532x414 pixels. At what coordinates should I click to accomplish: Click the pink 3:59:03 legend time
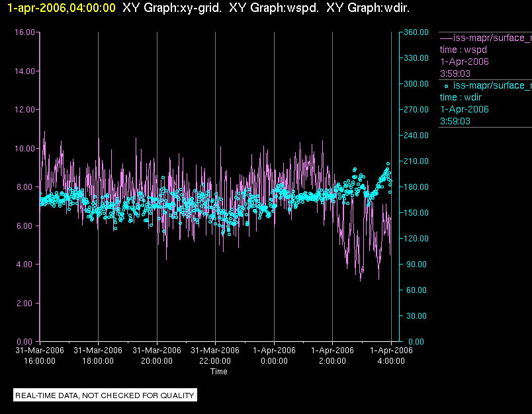pyautogui.click(x=455, y=73)
